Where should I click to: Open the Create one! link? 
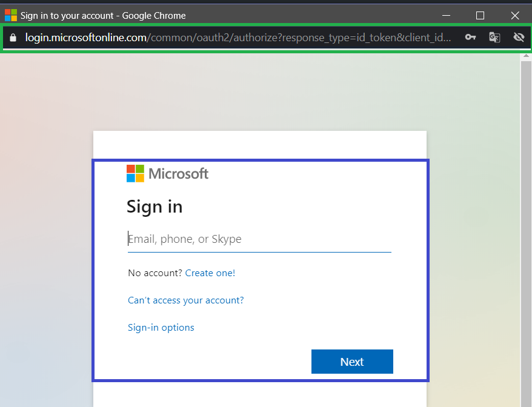point(210,273)
